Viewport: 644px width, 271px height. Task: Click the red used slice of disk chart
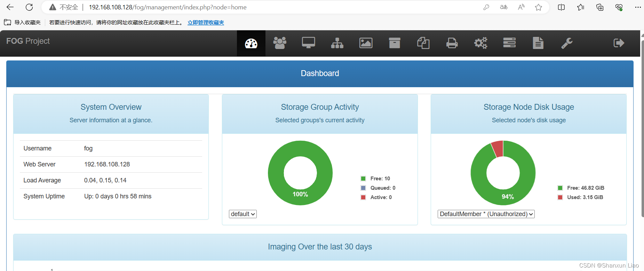click(x=498, y=149)
